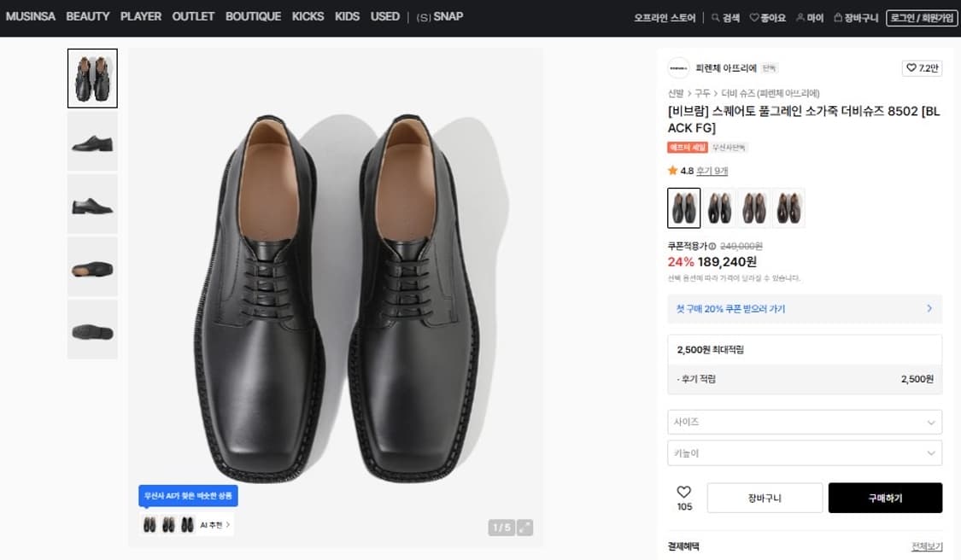The width and height of the screenshot is (961, 560).
Task: Click the search magnifier icon (검색)
Action: pyautogui.click(x=716, y=18)
